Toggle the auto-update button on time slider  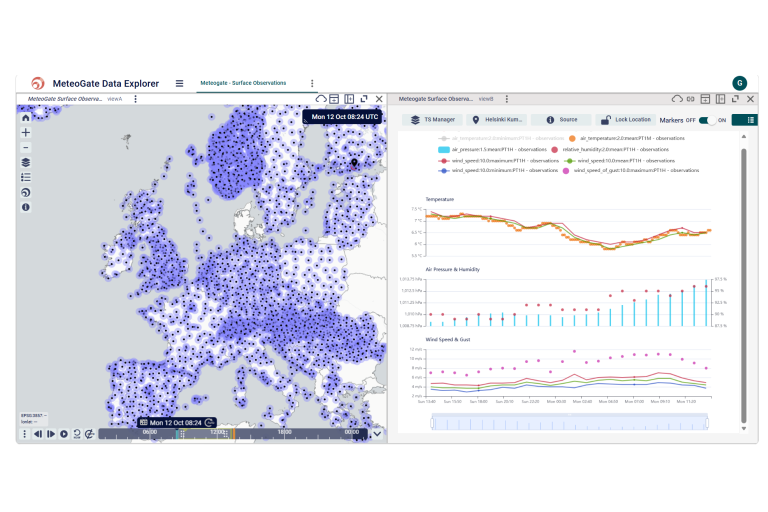[90, 434]
